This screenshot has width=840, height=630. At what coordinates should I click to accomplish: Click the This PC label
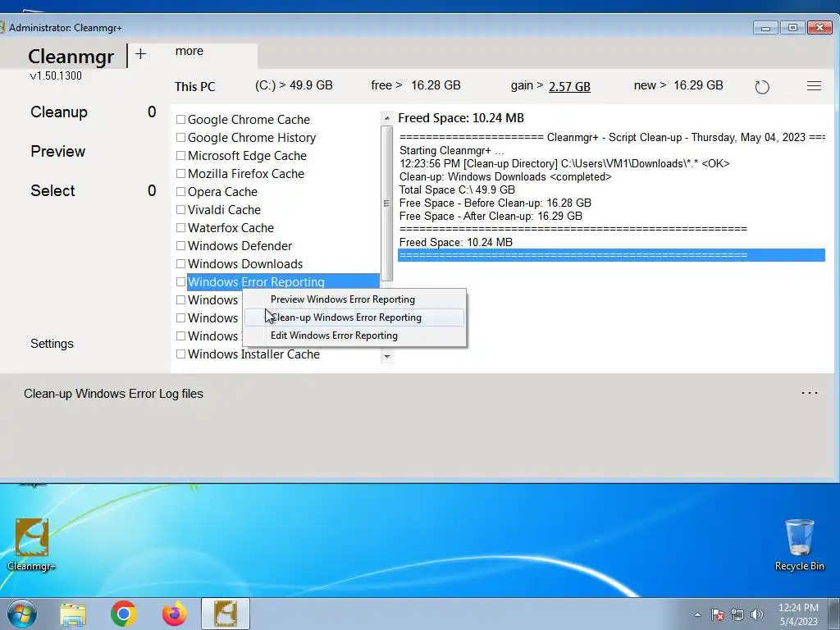[195, 87]
